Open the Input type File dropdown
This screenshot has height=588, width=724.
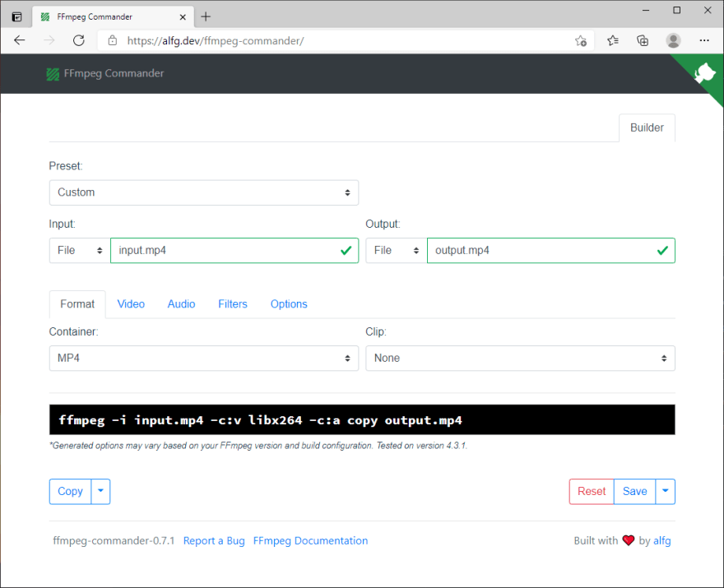coord(80,251)
